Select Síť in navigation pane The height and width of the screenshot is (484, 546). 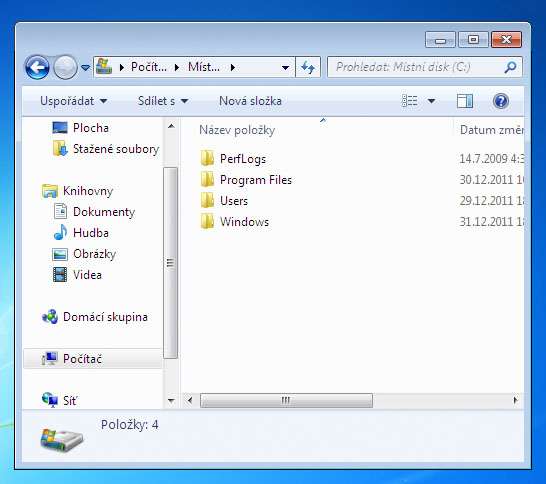tap(70, 400)
